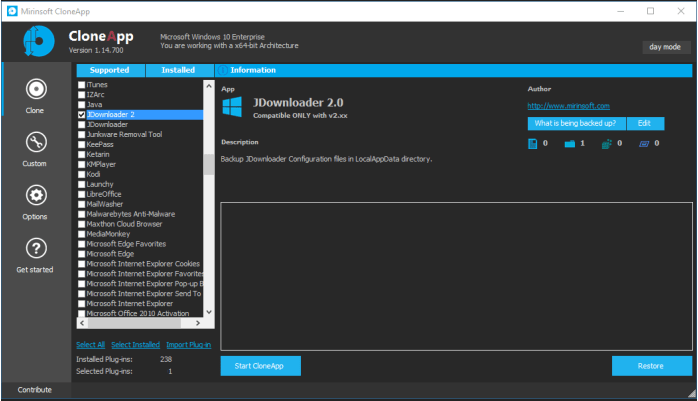Click the Restore button
The height and width of the screenshot is (401, 698).
[651, 366]
